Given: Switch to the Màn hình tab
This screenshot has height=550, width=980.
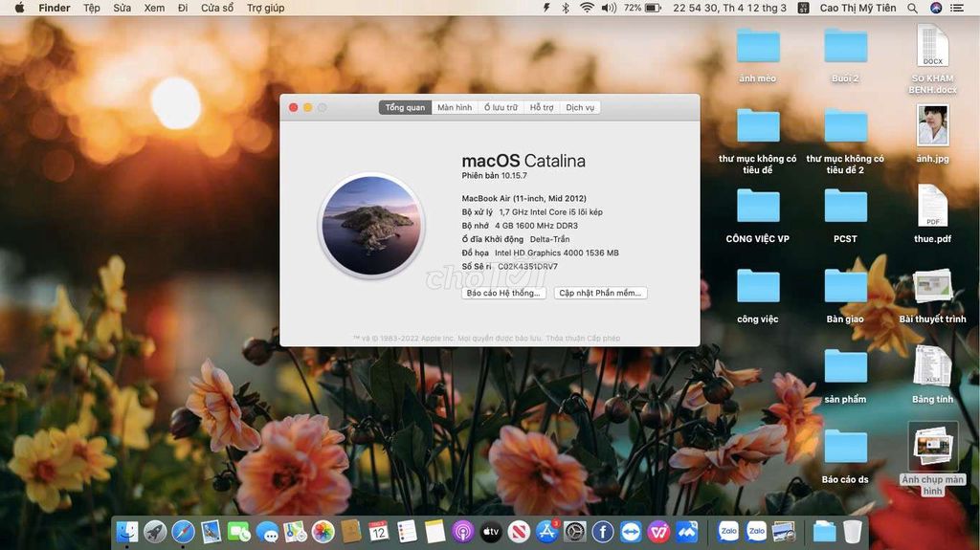Looking at the screenshot, I should click(x=455, y=107).
